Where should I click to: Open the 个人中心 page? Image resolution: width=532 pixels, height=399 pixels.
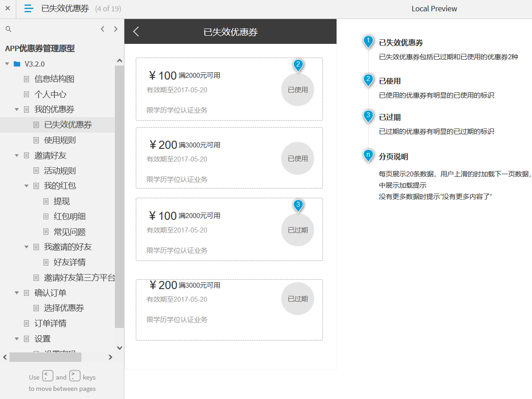[50, 94]
